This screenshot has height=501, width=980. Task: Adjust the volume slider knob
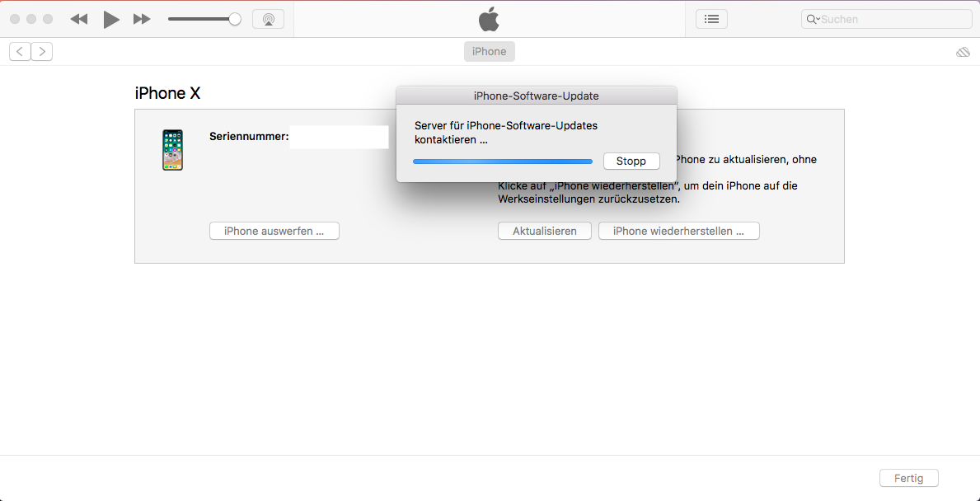click(x=235, y=20)
